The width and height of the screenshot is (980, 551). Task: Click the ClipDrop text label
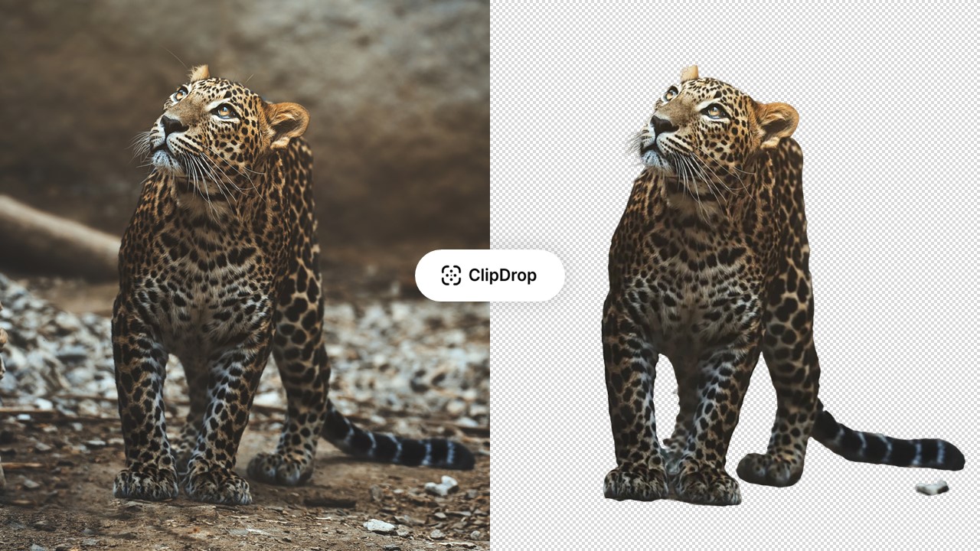pos(502,275)
